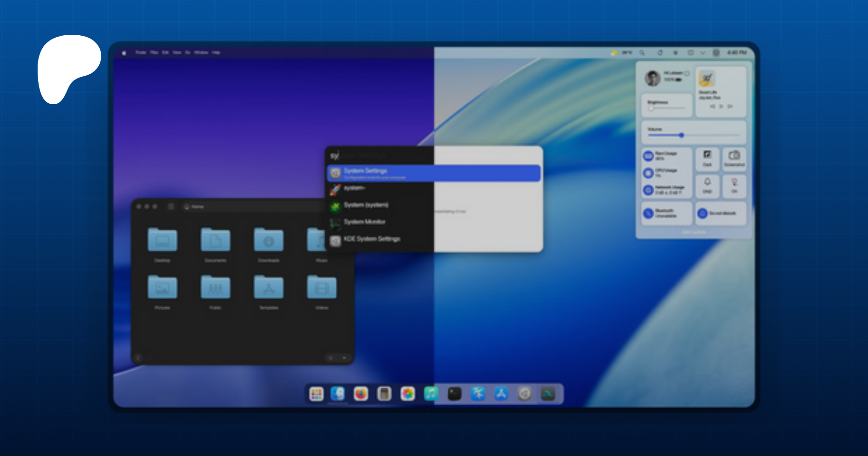Image resolution: width=868 pixels, height=456 pixels.
Task: Toggle the Do not disturb button
Action: [720, 213]
